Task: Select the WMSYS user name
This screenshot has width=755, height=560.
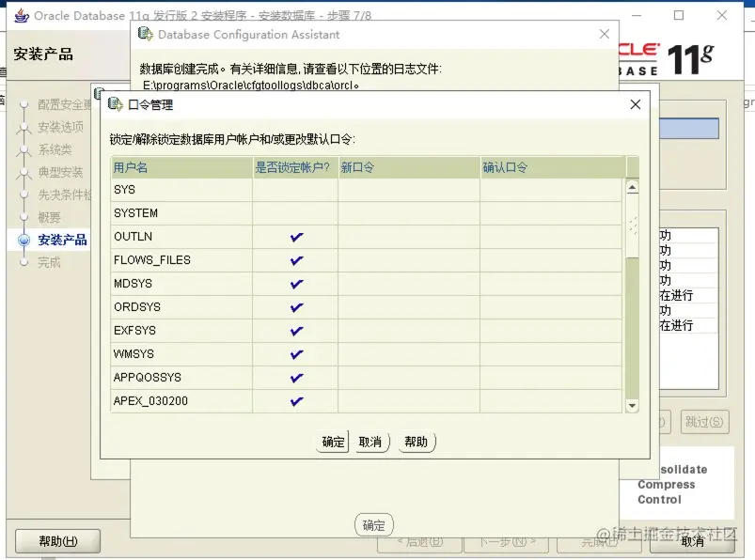Action: [134, 354]
